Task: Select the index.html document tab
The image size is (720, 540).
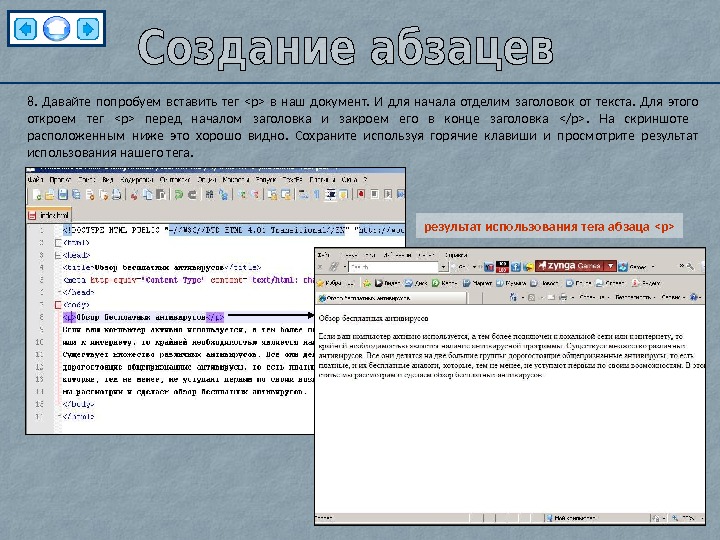Action: tap(49, 215)
